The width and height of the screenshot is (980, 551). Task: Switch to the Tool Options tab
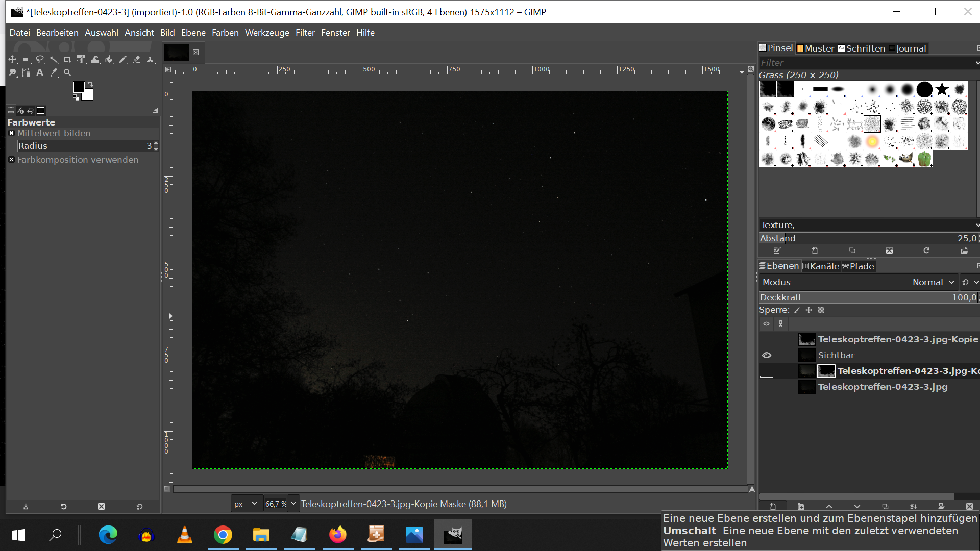point(11,110)
